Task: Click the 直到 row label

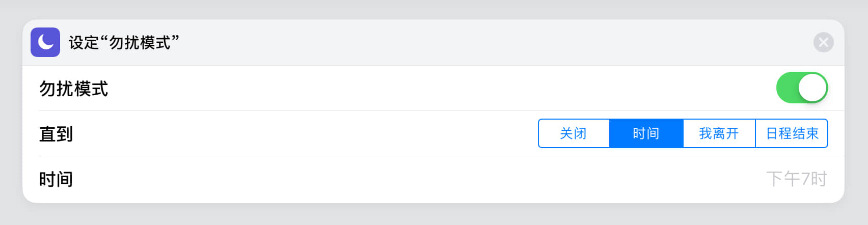Action: [56, 134]
